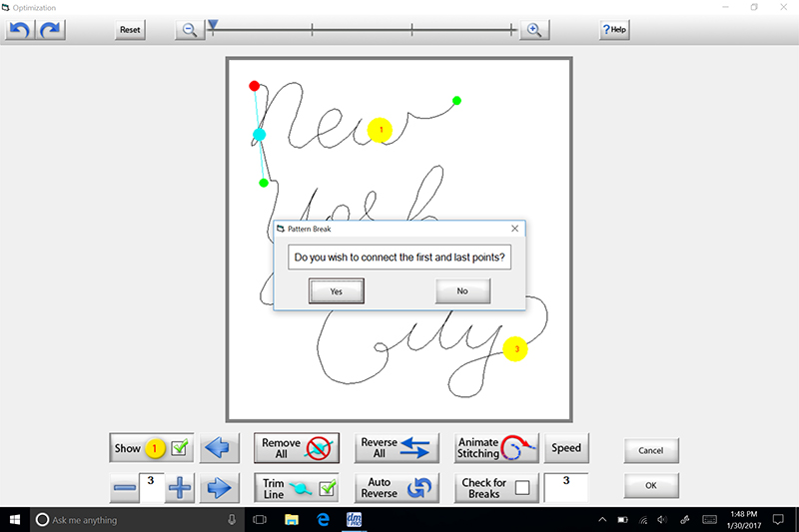Toggle the Show break numbers checkbox
The width and height of the screenshot is (799, 532).
click(x=180, y=448)
